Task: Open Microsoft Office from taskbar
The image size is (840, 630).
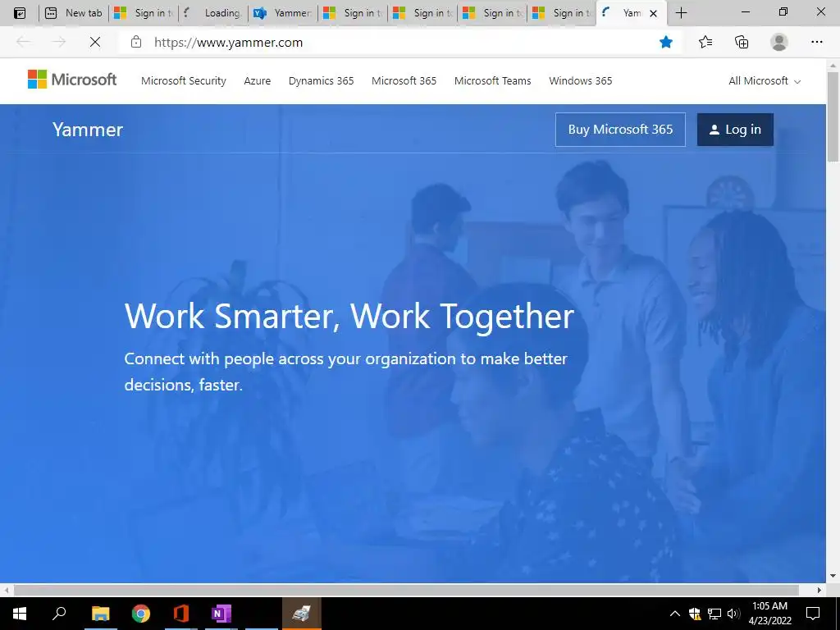Action: [181, 614]
